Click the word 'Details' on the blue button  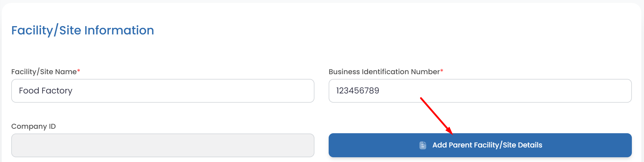530,145
